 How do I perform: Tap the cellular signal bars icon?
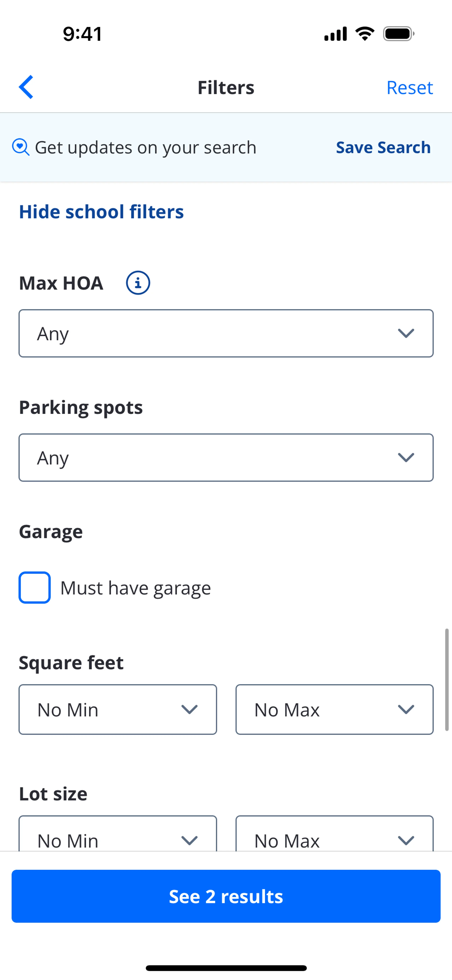tap(335, 34)
